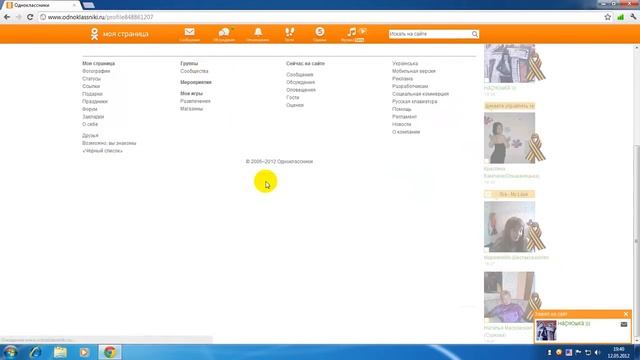The height and width of the screenshot is (360, 640).
Task: Open the Обсуждения chat bubbles icon
Action: click(224, 32)
